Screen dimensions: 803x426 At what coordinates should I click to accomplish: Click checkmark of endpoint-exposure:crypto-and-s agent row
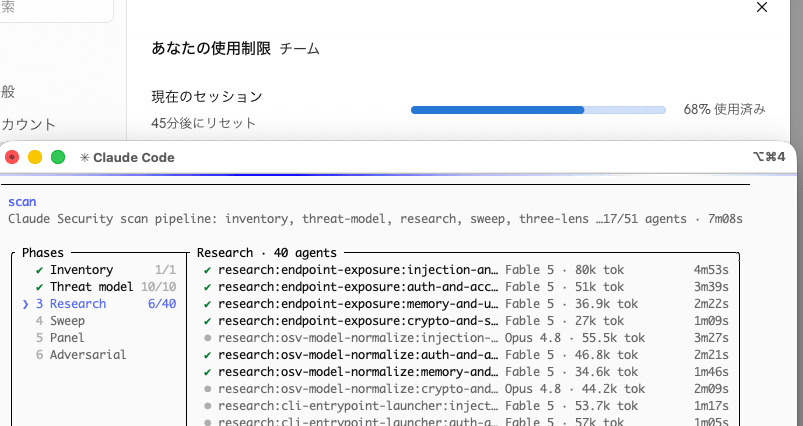tap(207, 321)
